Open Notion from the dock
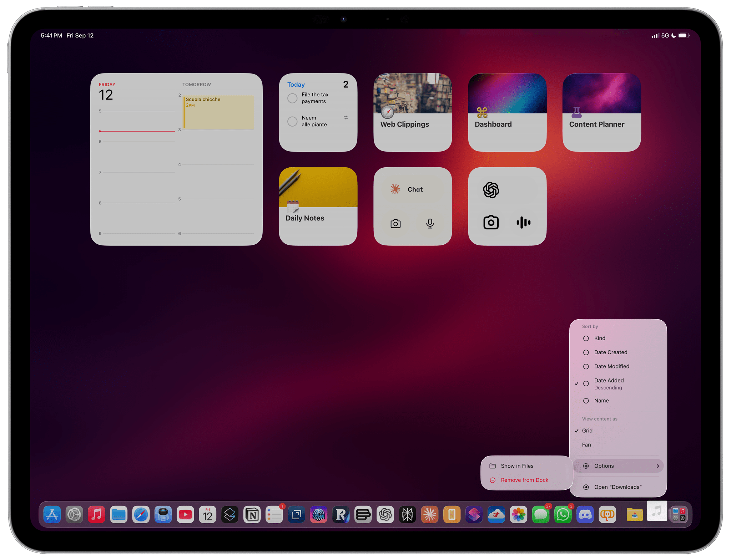731x560 pixels. (252, 515)
